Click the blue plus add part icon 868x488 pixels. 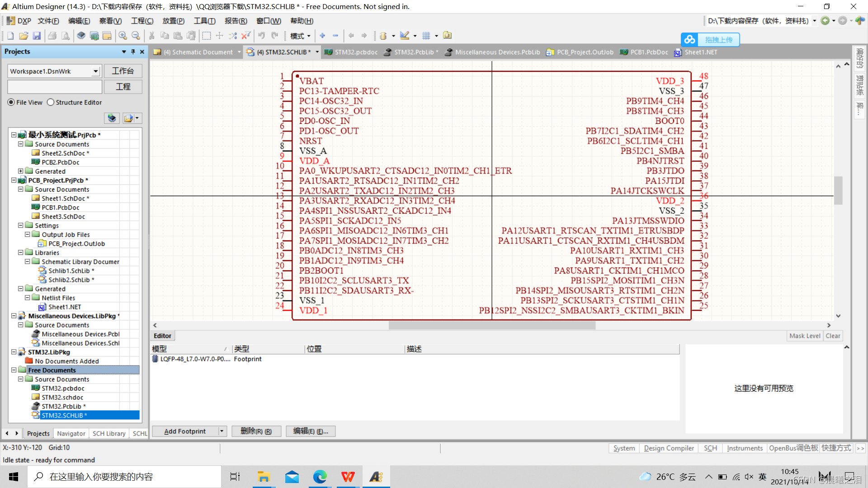click(x=322, y=36)
